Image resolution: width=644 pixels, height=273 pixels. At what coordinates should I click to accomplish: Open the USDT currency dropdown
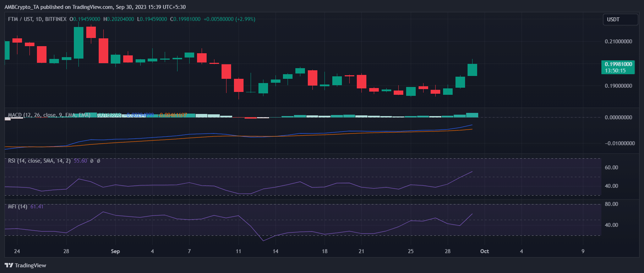620,20
